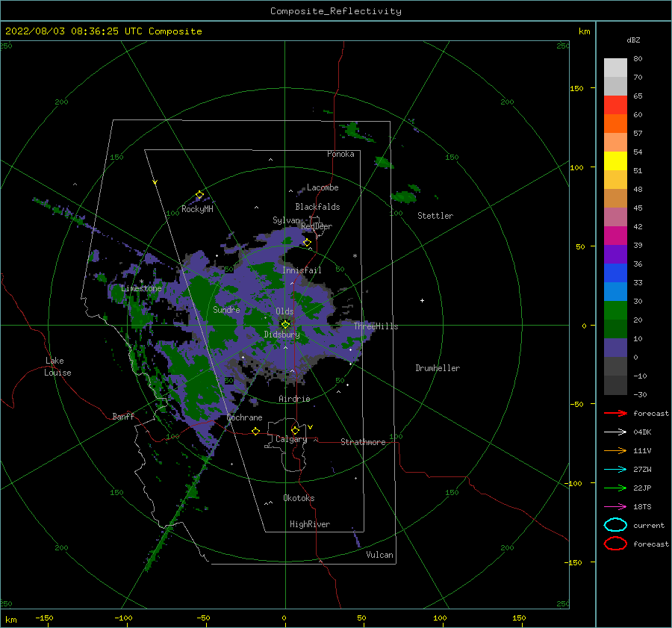Click the Airdrie label
672x628 pixels.
pos(294,399)
